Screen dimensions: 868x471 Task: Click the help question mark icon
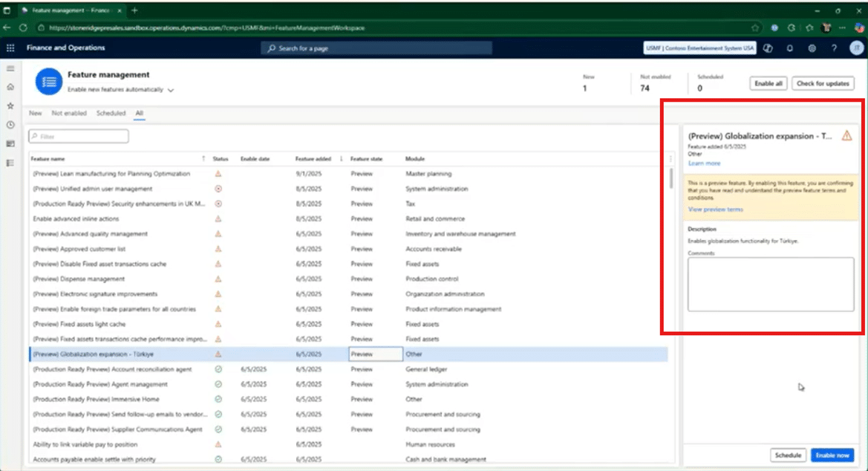coord(834,48)
